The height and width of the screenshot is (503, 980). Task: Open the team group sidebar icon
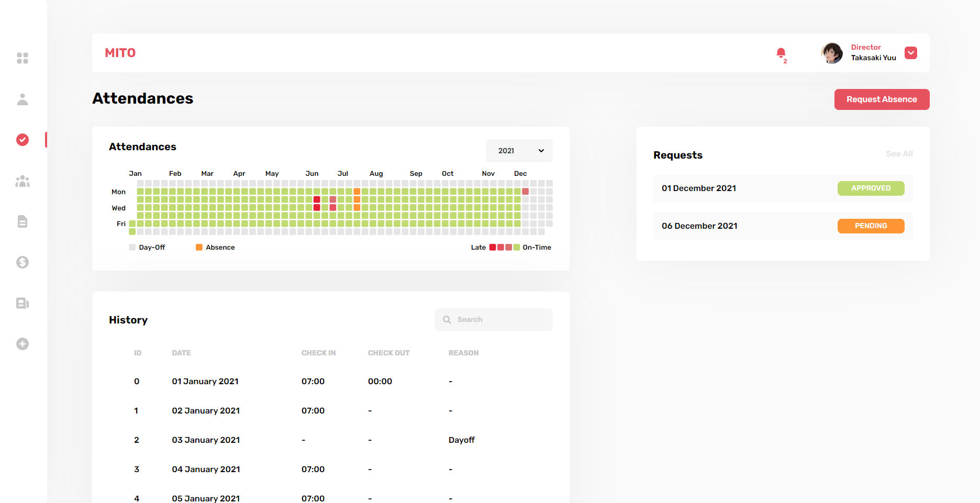23,181
